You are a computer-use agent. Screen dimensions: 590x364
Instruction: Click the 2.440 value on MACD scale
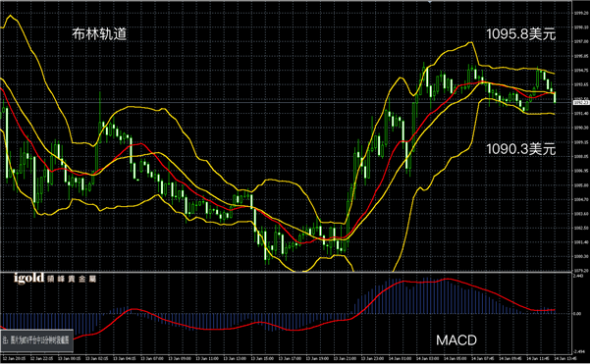coord(578,276)
